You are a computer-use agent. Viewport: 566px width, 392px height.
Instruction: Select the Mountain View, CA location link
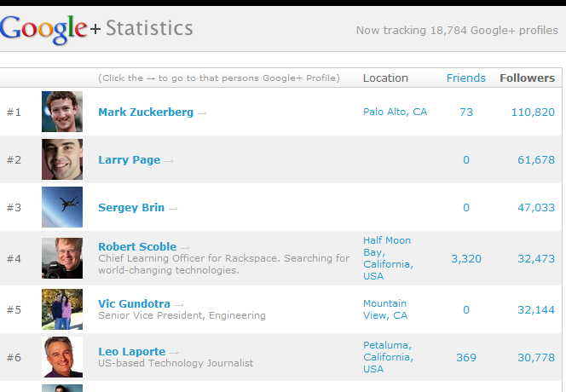point(384,309)
